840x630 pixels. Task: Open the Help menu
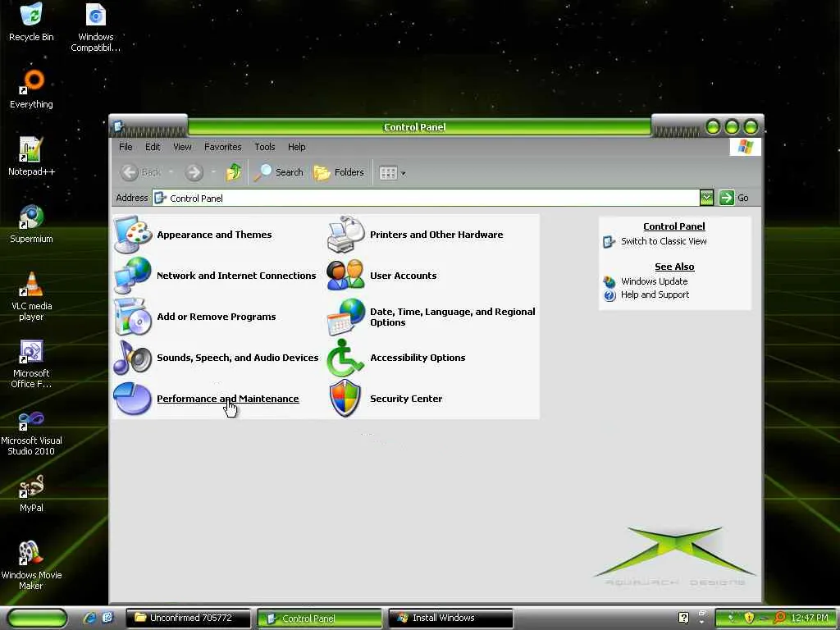click(296, 147)
